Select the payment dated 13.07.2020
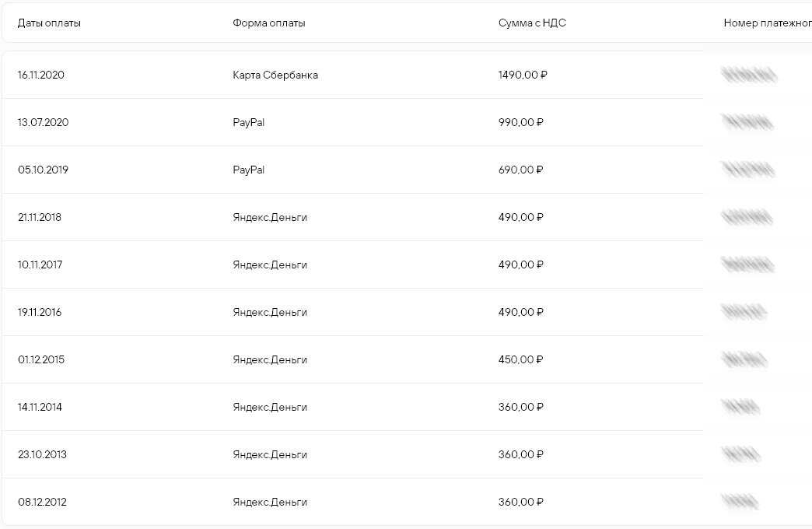The image size is (812, 529). tap(353, 122)
